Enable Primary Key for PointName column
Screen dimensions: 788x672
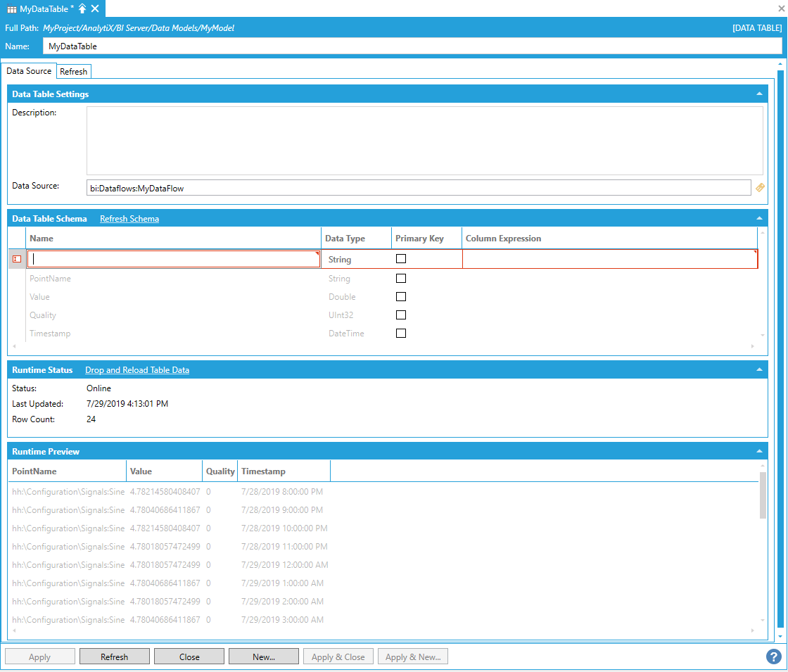tap(401, 279)
